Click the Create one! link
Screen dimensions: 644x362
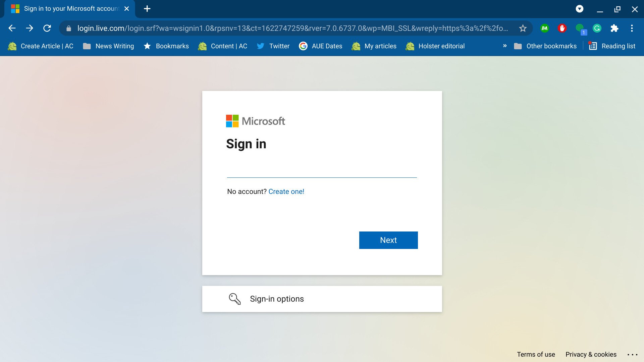tap(286, 192)
